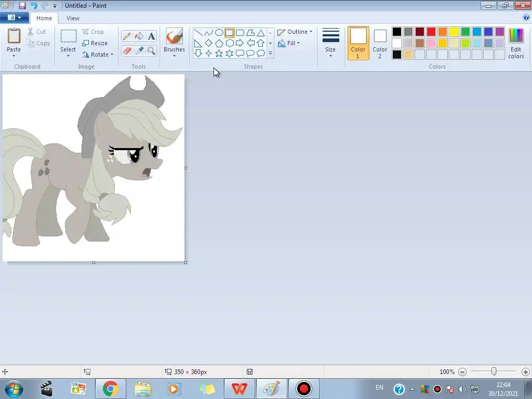Image resolution: width=532 pixels, height=399 pixels.
Task: Switch to the Home tab
Action: pos(44,18)
